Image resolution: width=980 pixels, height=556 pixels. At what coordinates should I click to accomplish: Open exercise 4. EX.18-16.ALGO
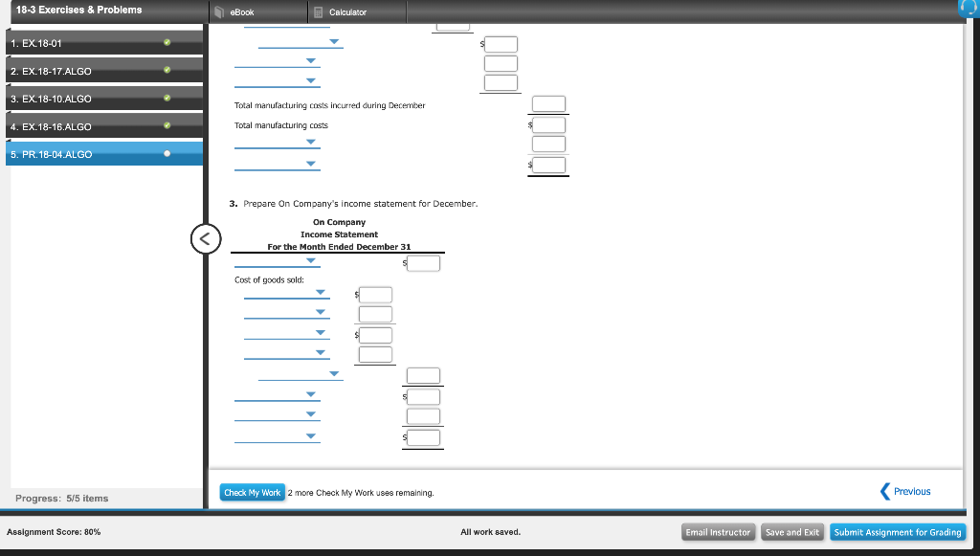point(104,126)
